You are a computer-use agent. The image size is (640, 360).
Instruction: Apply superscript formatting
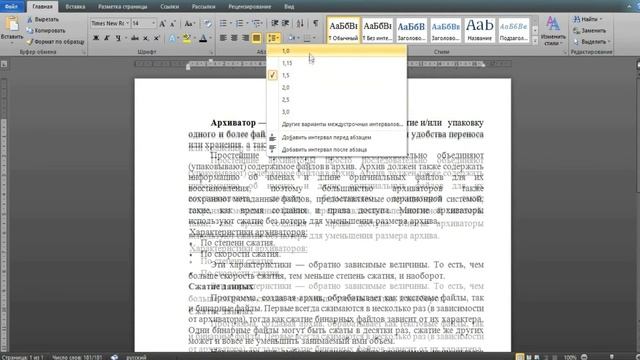coord(156,38)
